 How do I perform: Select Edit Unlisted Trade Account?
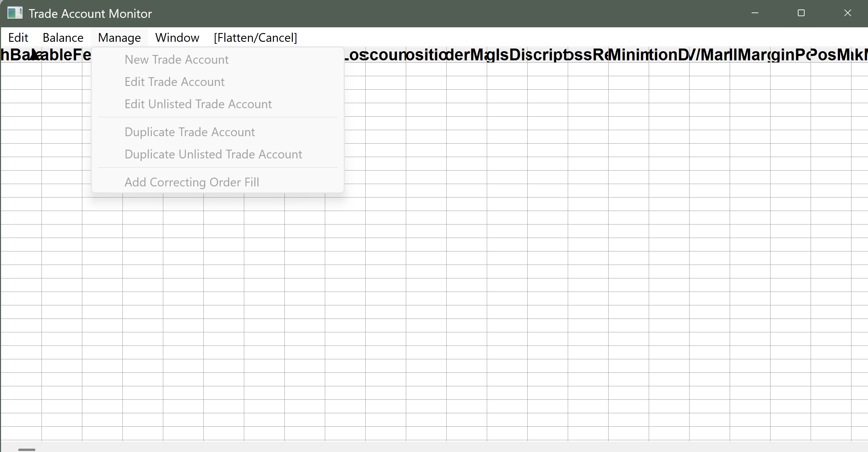point(198,104)
